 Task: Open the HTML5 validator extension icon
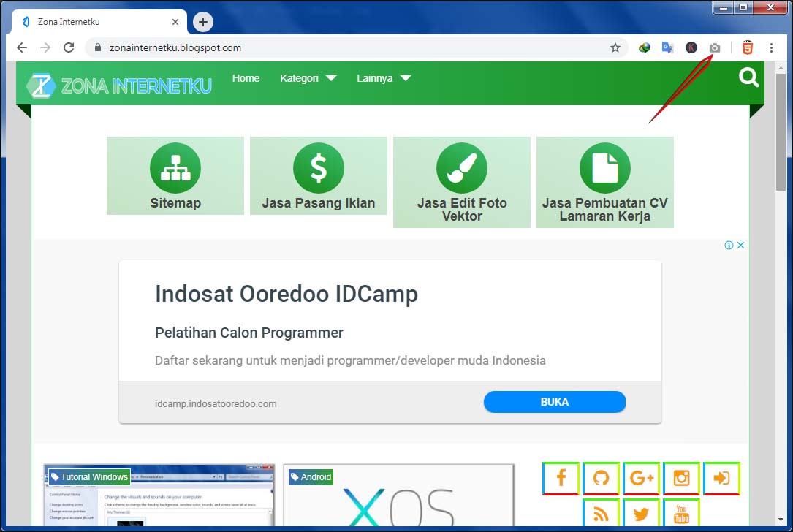coord(747,47)
